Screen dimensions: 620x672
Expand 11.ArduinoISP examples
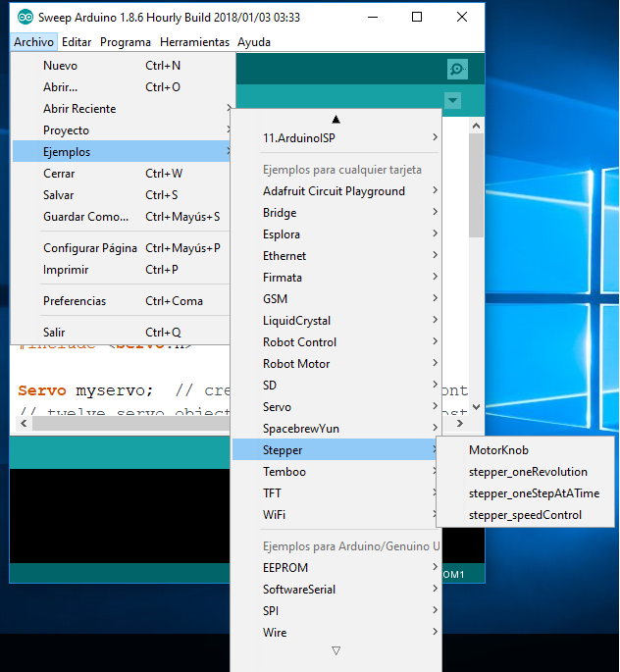point(336,138)
